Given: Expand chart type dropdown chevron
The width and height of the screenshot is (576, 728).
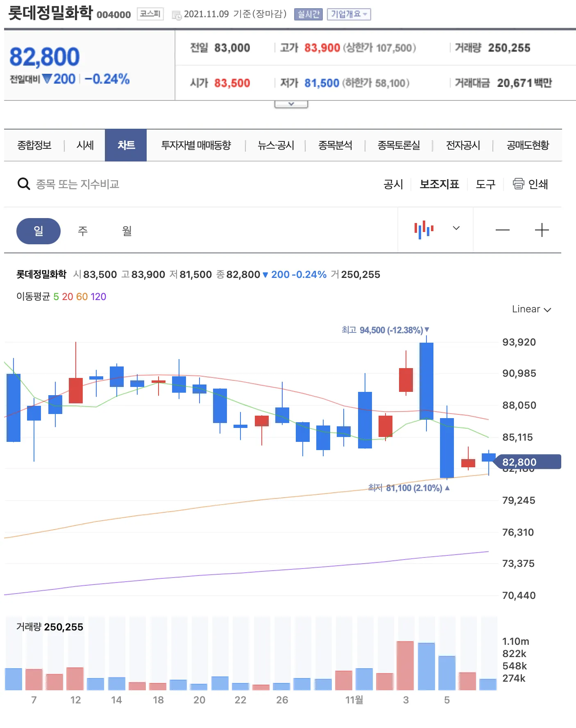Looking at the screenshot, I should [x=456, y=228].
